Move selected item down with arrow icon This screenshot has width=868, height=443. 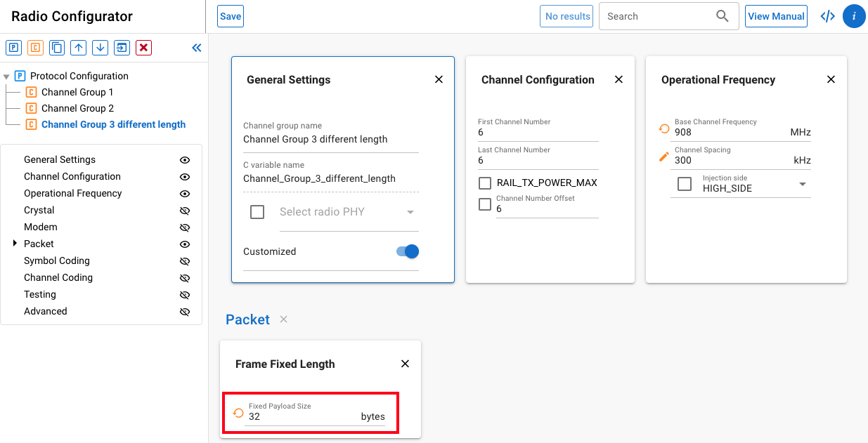coord(101,48)
